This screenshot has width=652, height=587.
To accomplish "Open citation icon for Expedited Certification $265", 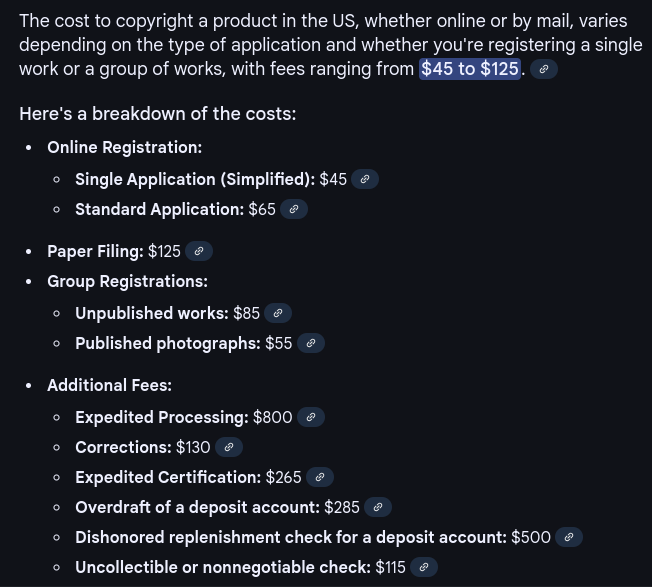I will pyautogui.click(x=320, y=477).
